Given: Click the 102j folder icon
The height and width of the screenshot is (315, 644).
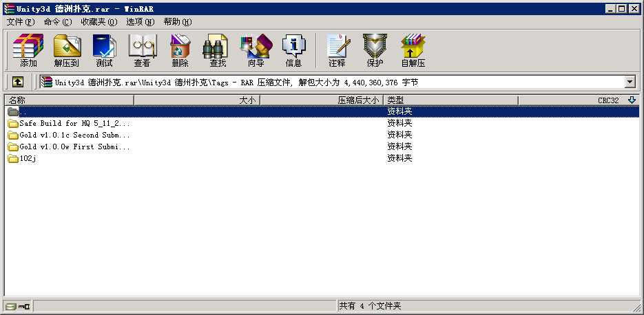Looking at the screenshot, I should [x=13, y=158].
